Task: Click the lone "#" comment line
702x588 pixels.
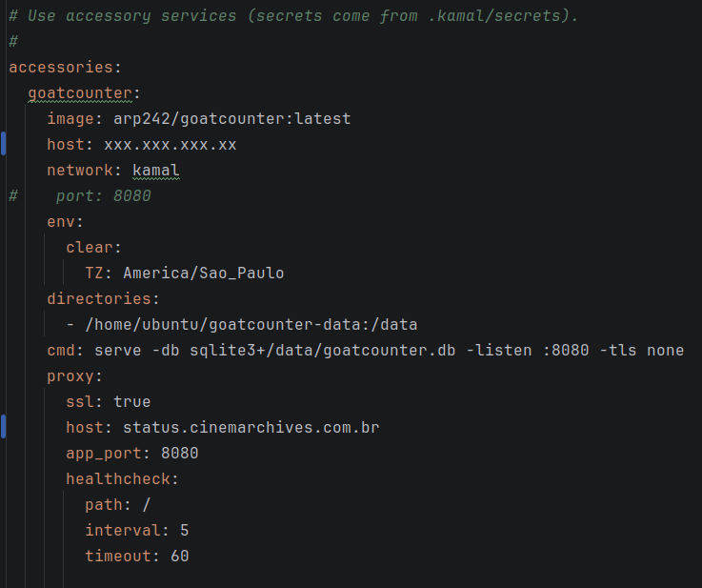Action: pyautogui.click(x=13, y=41)
